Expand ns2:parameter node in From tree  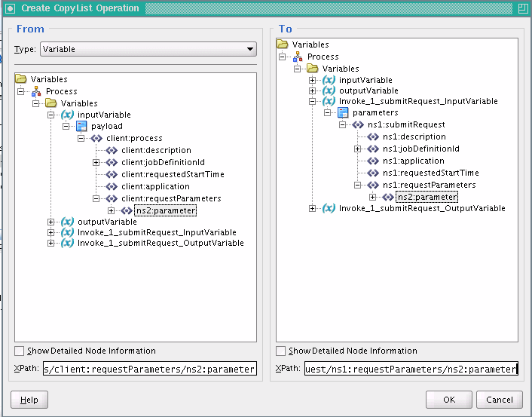[112, 211]
